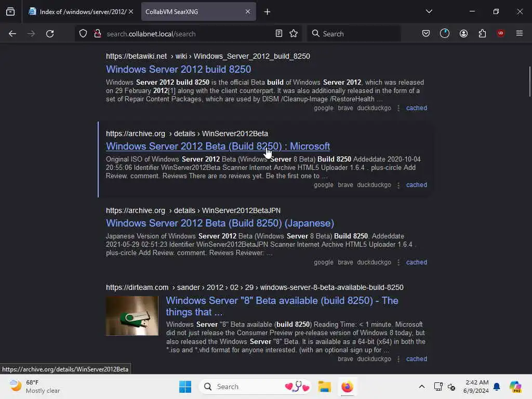Open the Windows Start menu
532x399 pixels.
(x=185, y=387)
